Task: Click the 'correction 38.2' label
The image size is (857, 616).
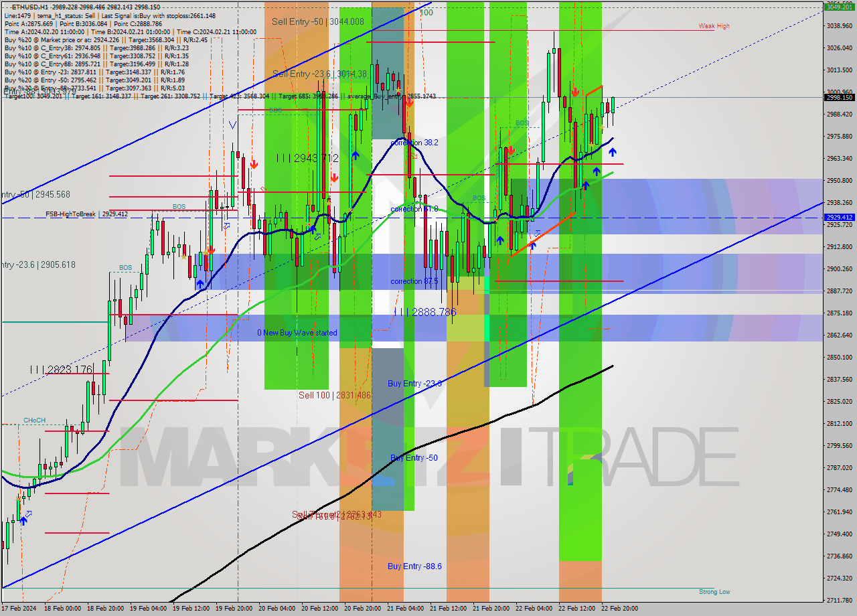Action: point(414,143)
